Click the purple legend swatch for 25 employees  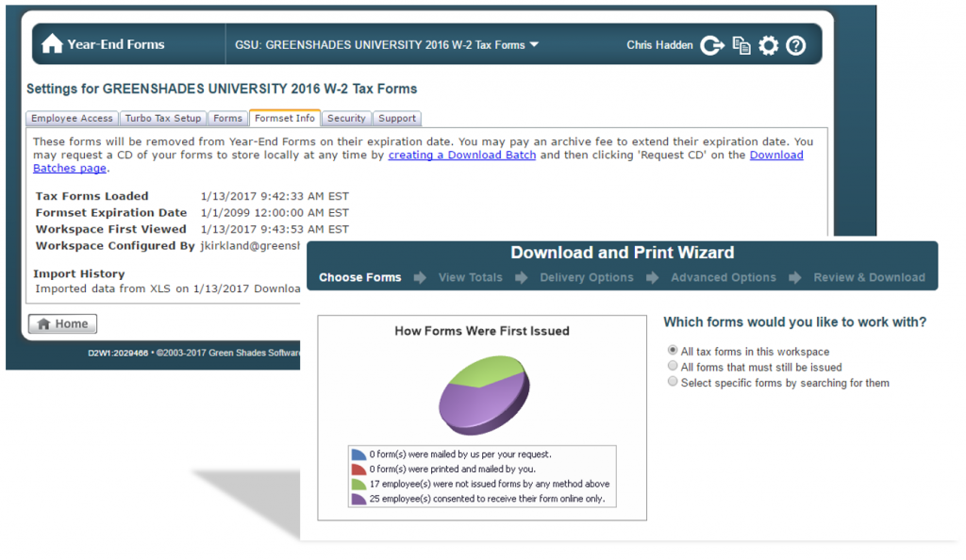pos(358,499)
